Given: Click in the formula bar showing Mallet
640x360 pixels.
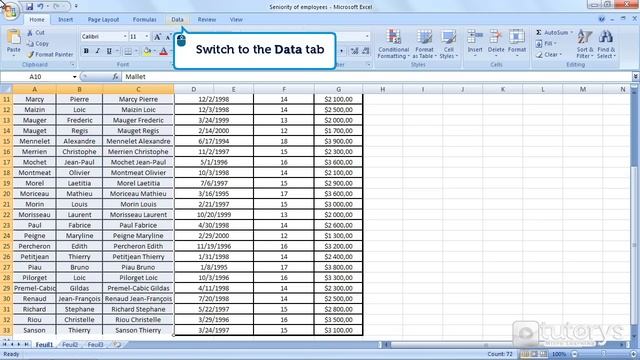Looking at the screenshot, I should click(376, 77).
